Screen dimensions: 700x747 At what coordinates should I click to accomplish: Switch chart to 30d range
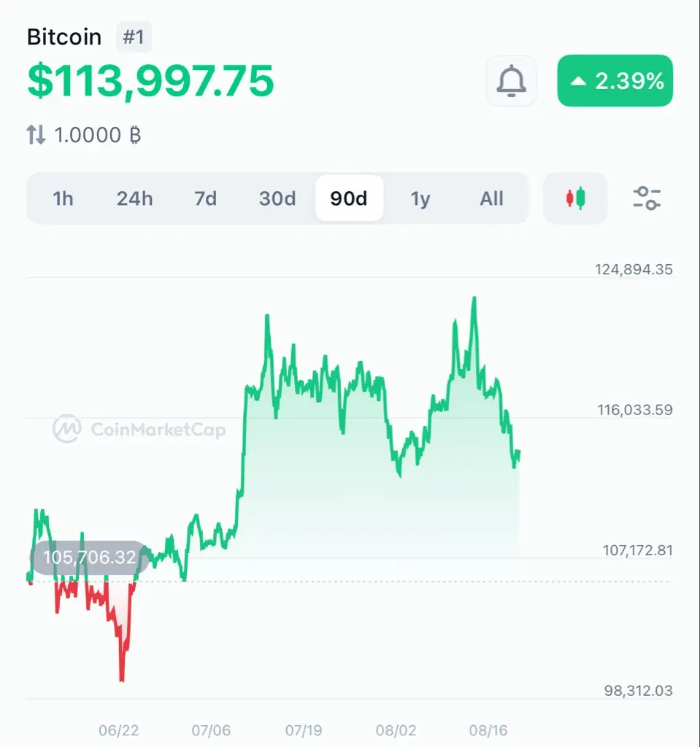point(277,198)
